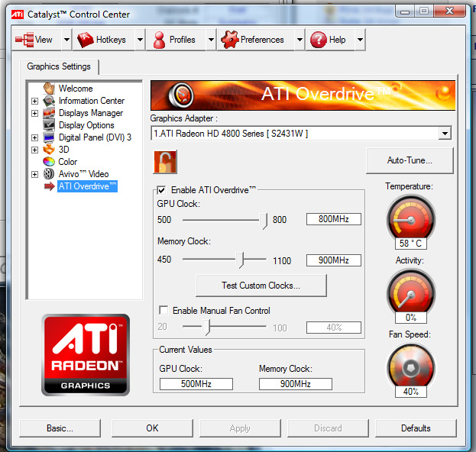Click the unlock padlock icon
Viewport: 476px width, 452px height.
click(x=165, y=162)
